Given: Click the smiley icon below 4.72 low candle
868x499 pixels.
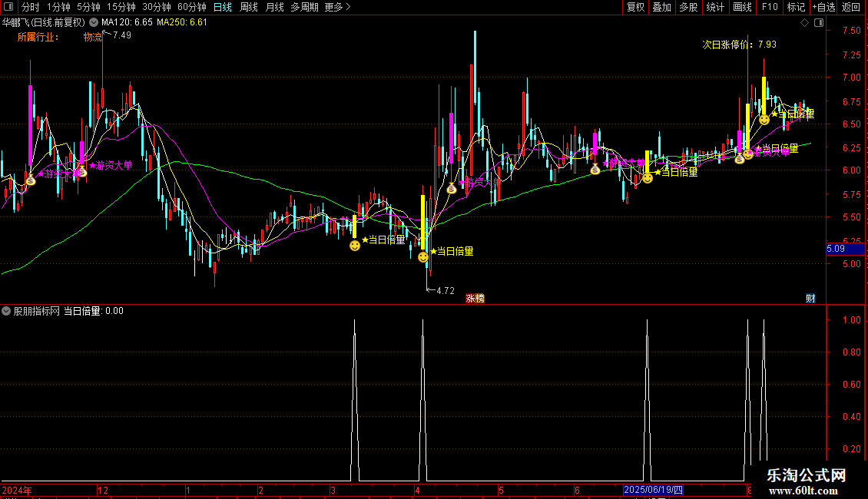Looking at the screenshot, I should tap(423, 257).
